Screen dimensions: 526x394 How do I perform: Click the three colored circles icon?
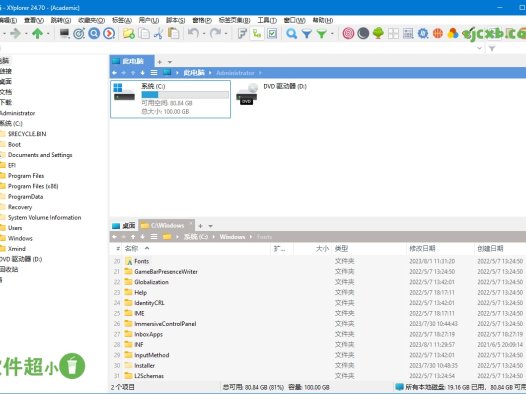tap(453, 33)
